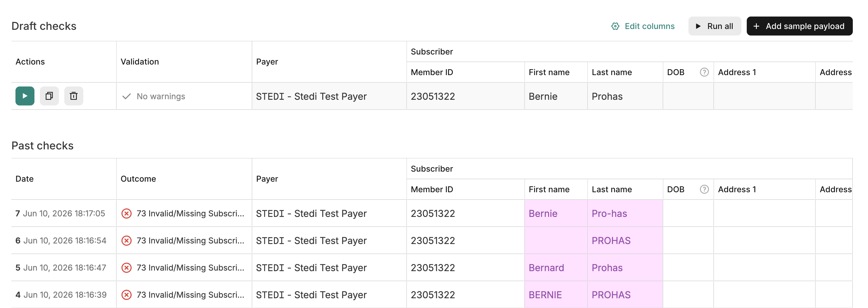868x308 pixels.
Task: Click the Prohas last name in check 5
Action: (x=626, y=268)
